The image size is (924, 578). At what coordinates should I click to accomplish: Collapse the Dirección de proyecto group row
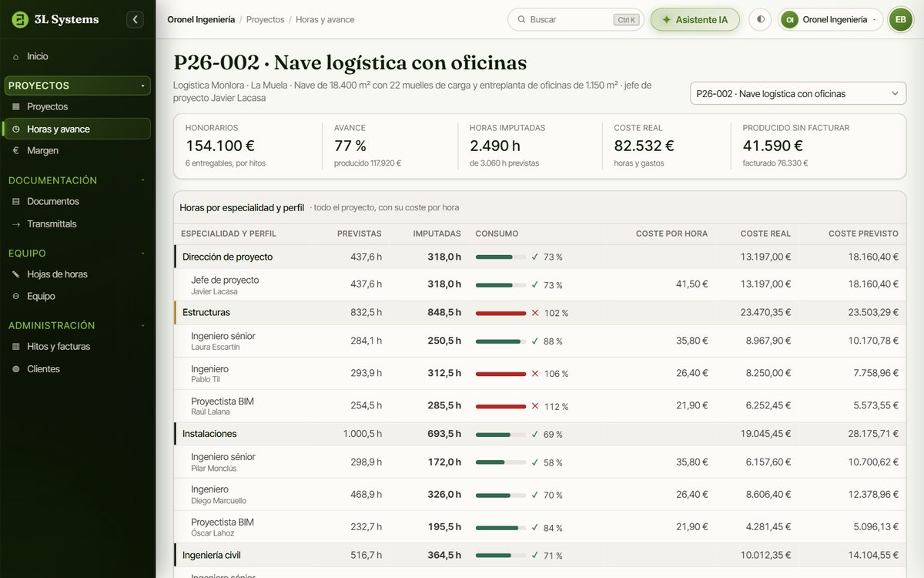pyautogui.click(x=540, y=257)
